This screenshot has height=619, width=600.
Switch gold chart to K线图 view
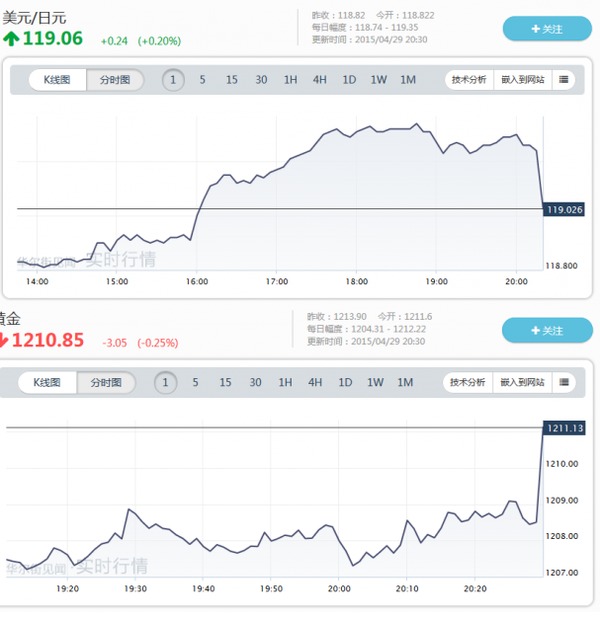click(x=48, y=382)
